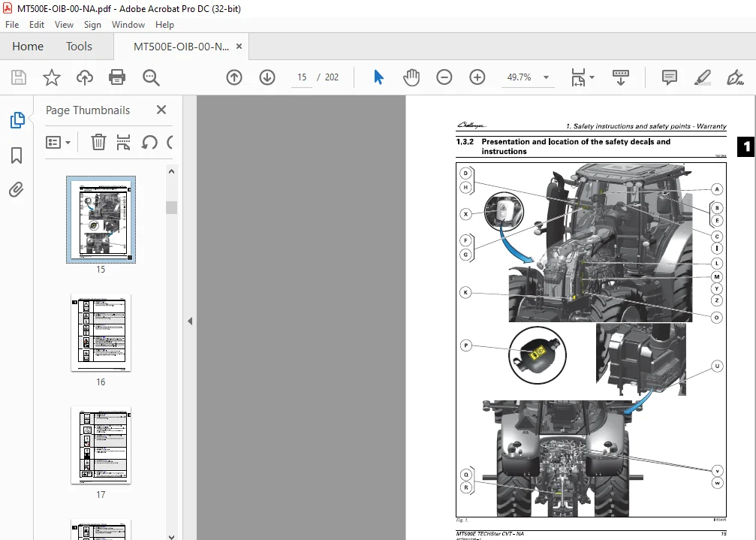The height and width of the screenshot is (540, 756).
Task: Close the MT500E-OIB-00-N... document tab
Action: (239, 47)
